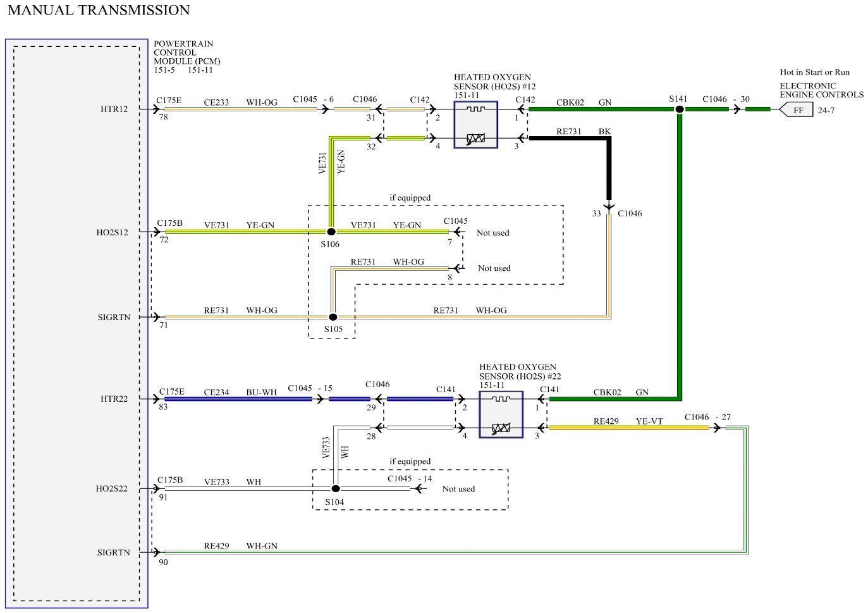Select the FF off-page reference symbol
The height and width of the screenshot is (613, 868).
[796, 110]
